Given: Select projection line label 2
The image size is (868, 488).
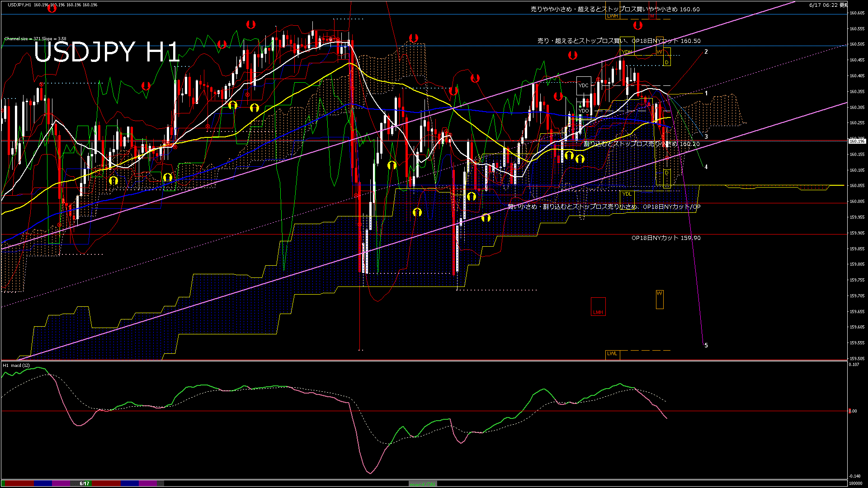Looking at the screenshot, I should pos(706,52).
